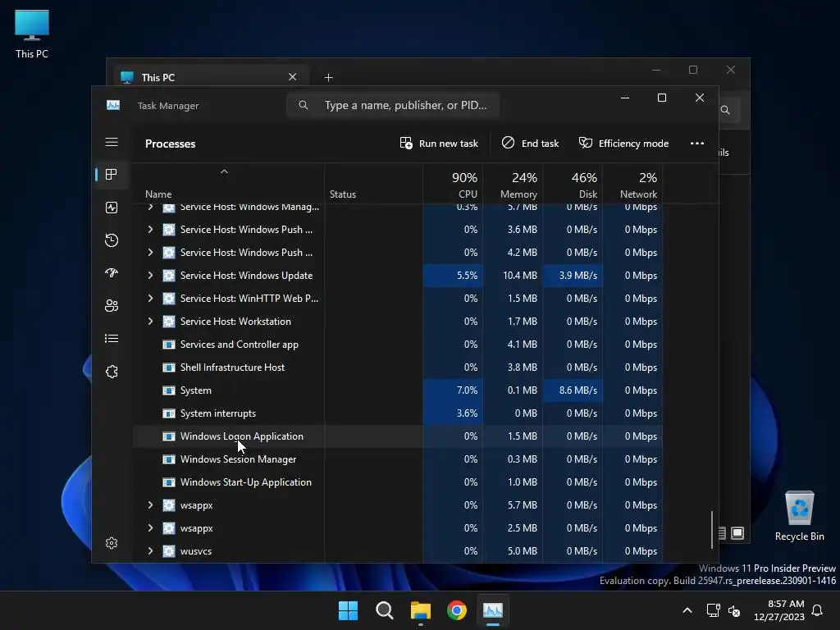Open the Startup apps icon in sidebar
The width and height of the screenshot is (840, 630).
coord(112,272)
